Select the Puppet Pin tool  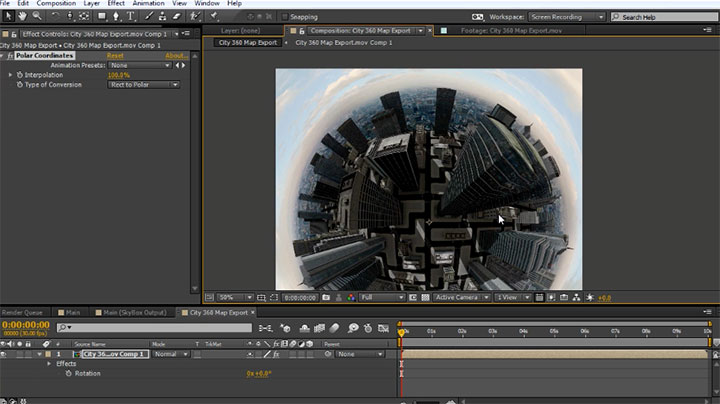pyautogui.click(x=214, y=17)
